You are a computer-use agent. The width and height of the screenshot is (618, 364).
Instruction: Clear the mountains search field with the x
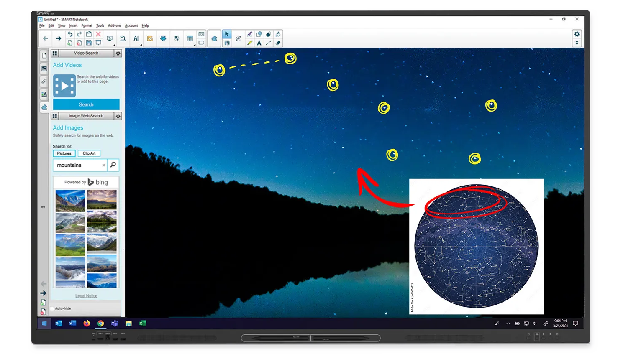(x=104, y=165)
